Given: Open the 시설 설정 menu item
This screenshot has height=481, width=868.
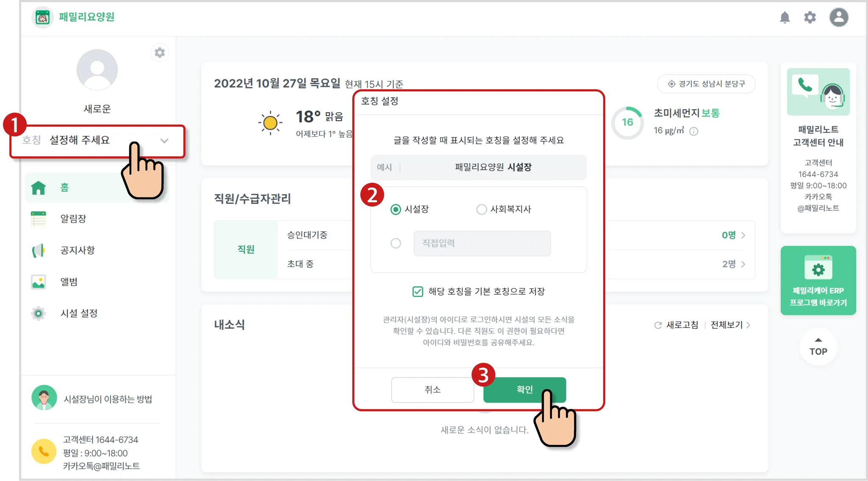Looking at the screenshot, I should point(79,313).
